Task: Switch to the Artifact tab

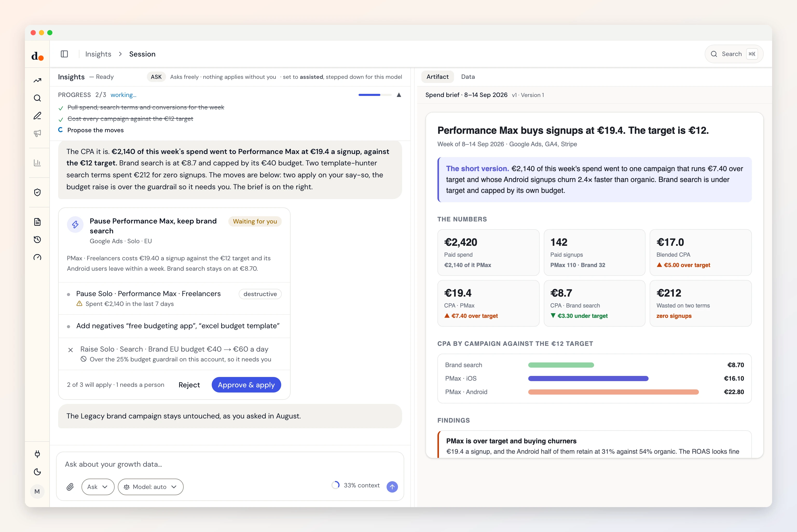Action: (437, 77)
